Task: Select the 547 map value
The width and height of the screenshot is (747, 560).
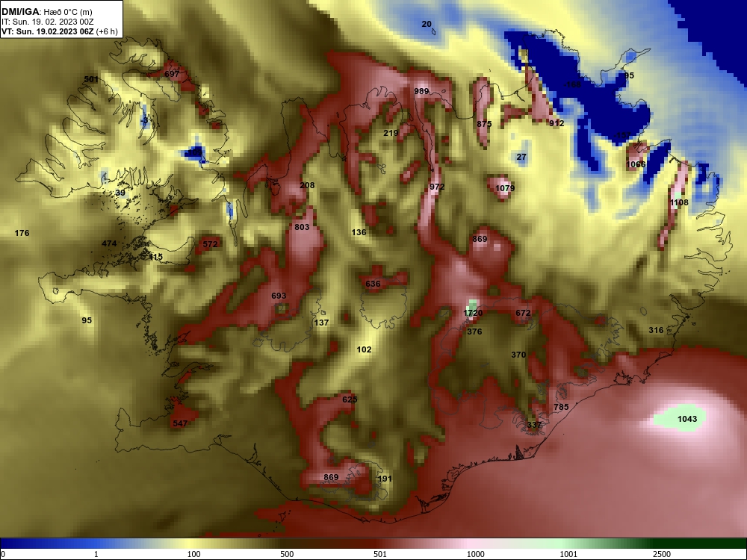Action: click(180, 423)
